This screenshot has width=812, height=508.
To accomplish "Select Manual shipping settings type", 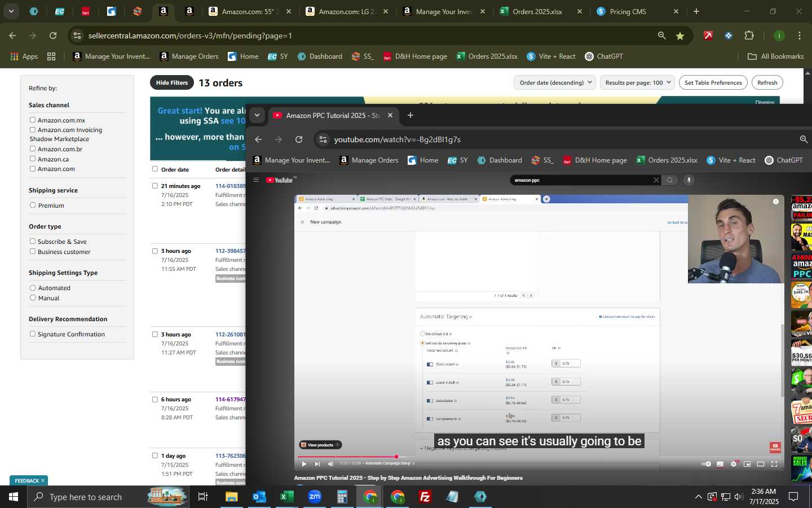I will tap(33, 297).
